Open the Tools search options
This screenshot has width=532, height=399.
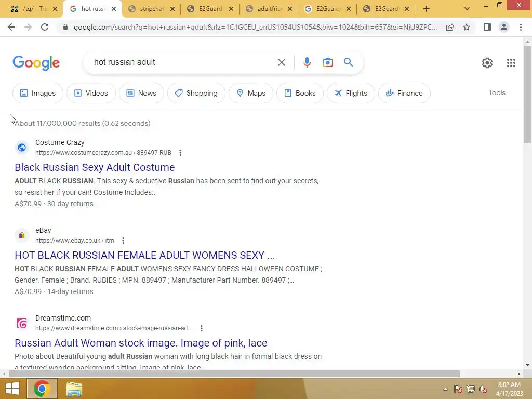[497, 92]
